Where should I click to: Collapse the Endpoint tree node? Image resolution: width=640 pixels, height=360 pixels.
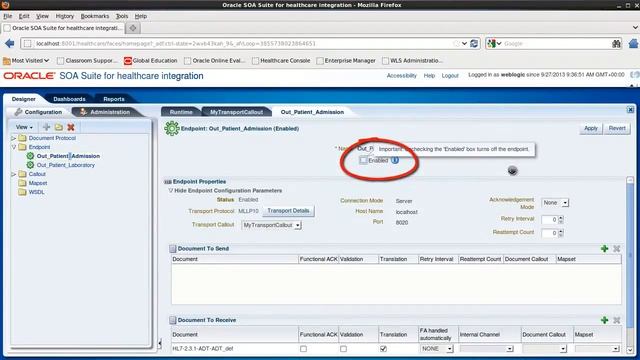(13, 147)
